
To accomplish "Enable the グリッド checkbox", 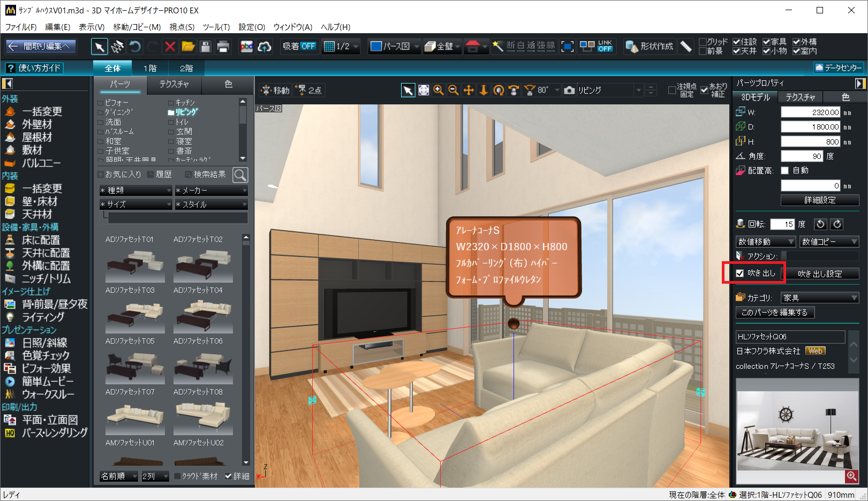I will click(x=703, y=42).
